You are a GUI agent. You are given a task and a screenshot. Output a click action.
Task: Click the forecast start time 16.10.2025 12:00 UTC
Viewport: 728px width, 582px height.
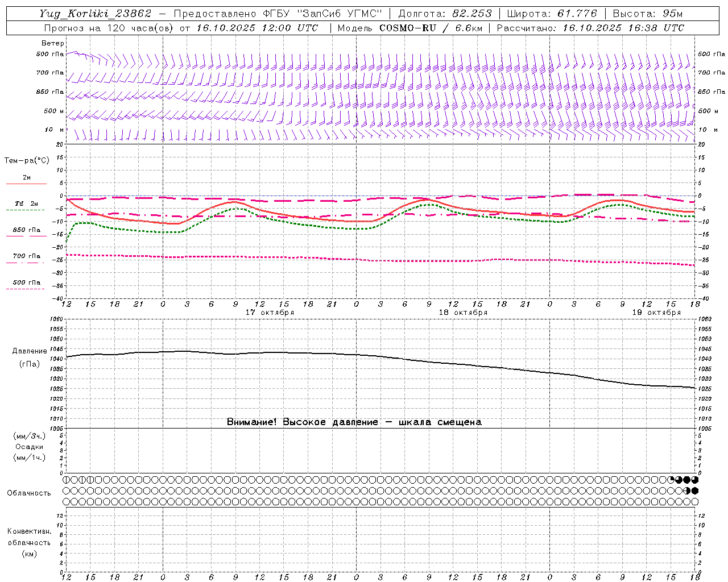click(257, 28)
